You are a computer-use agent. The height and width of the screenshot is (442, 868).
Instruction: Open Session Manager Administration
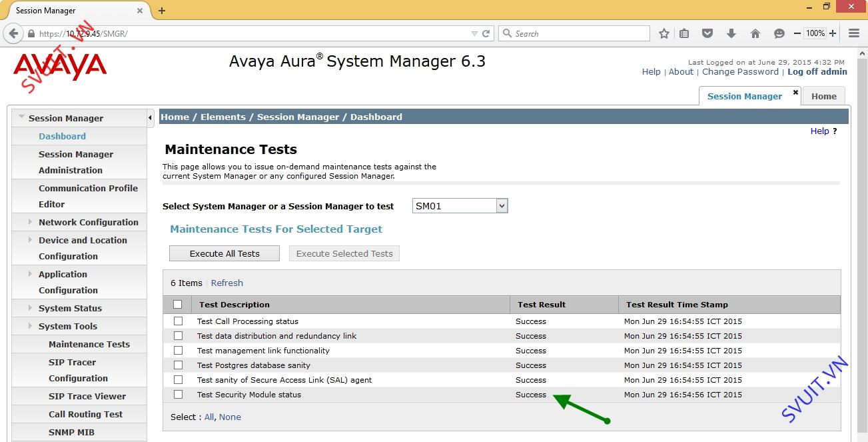pos(75,162)
